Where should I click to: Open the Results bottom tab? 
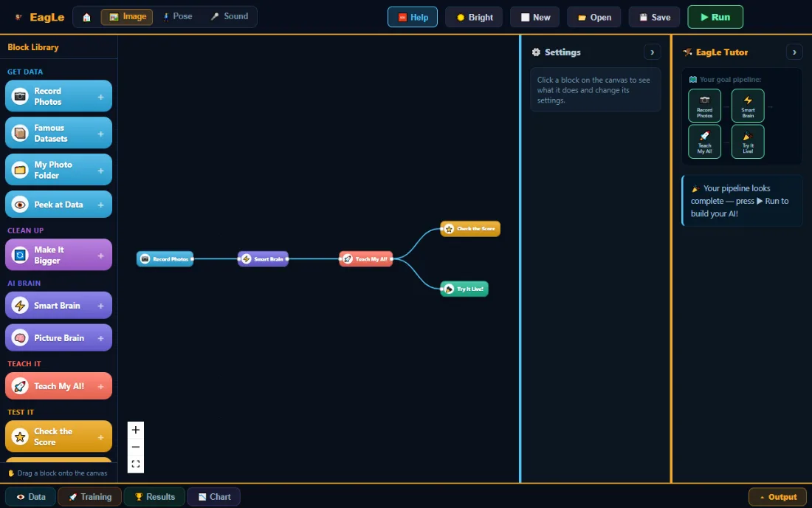pyautogui.click(x=154, y=497)
